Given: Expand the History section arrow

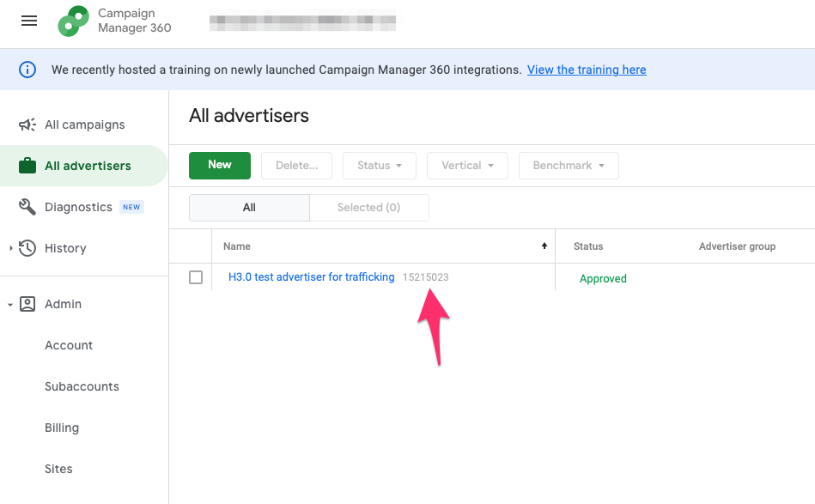Looking at the screenshot, I should [10, 248].
